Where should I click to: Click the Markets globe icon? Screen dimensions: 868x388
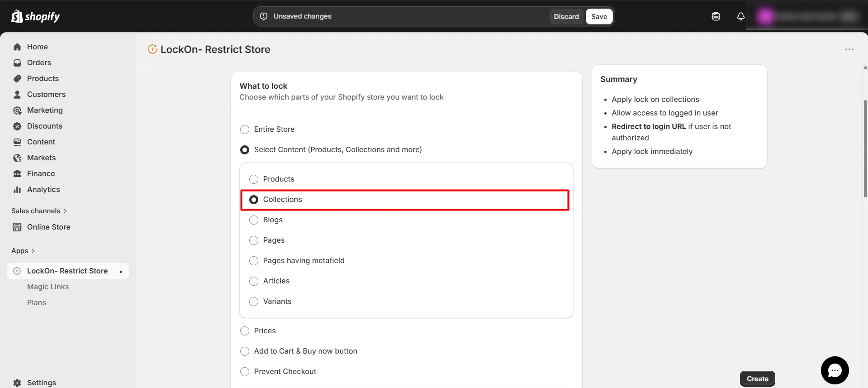(x=17, y=158)
